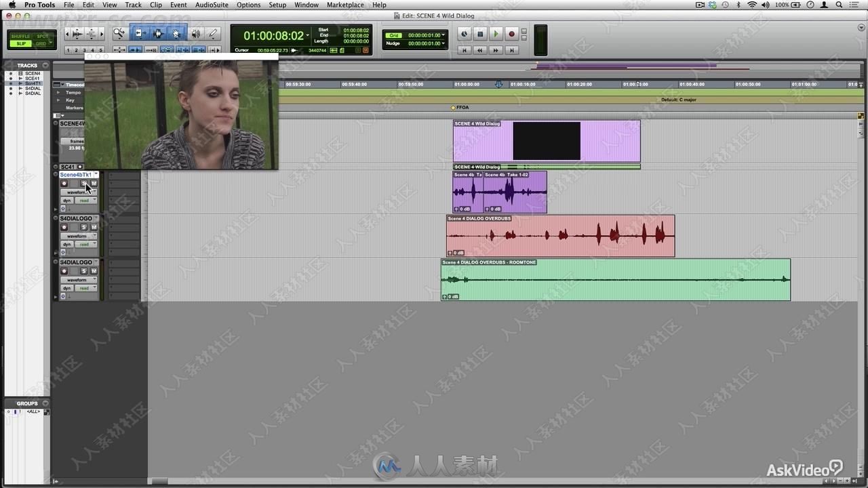Click the Fast Forward transport button
This screenshot has width=868, height=488.
pyautogui.click(x=496, y=50)
